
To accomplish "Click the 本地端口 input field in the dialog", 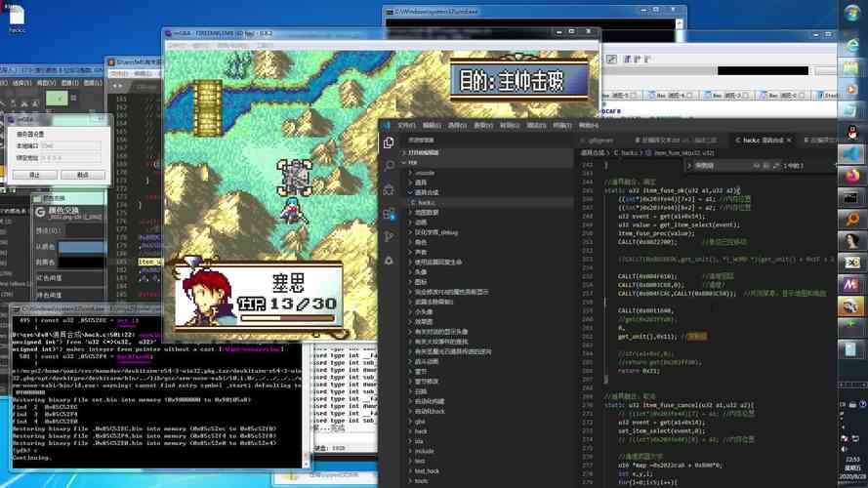I will point(71,146).
